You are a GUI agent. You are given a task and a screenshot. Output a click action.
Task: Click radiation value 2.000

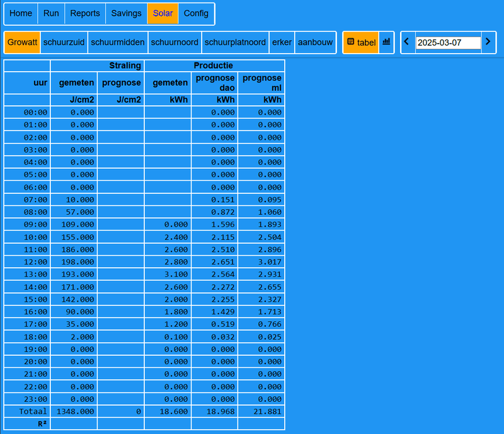[x=74, y=337]
